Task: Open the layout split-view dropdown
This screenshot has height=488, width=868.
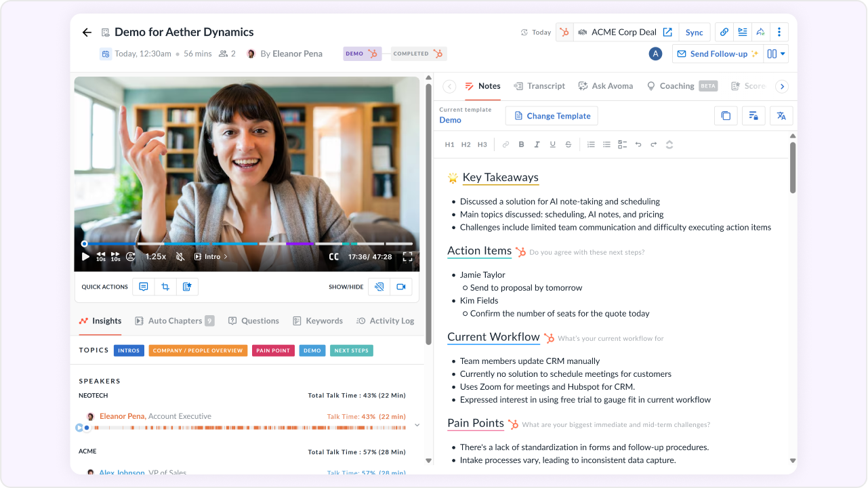Action: (776, 54)
